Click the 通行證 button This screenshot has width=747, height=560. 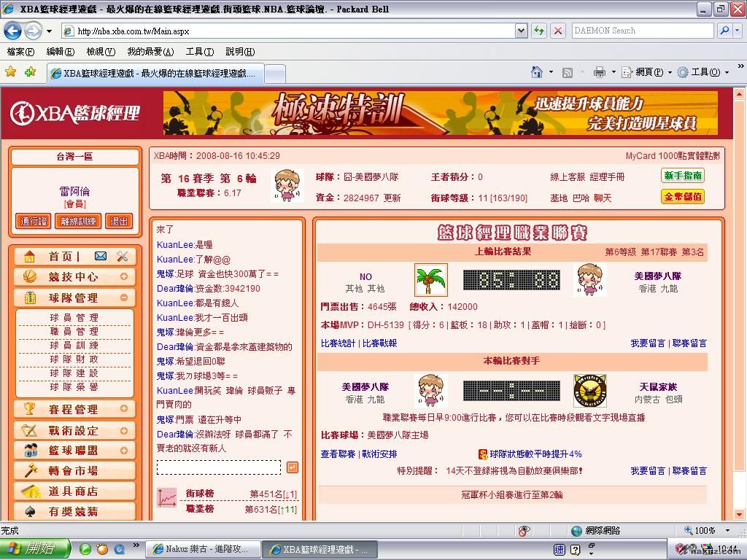click(x=34, y=222)
